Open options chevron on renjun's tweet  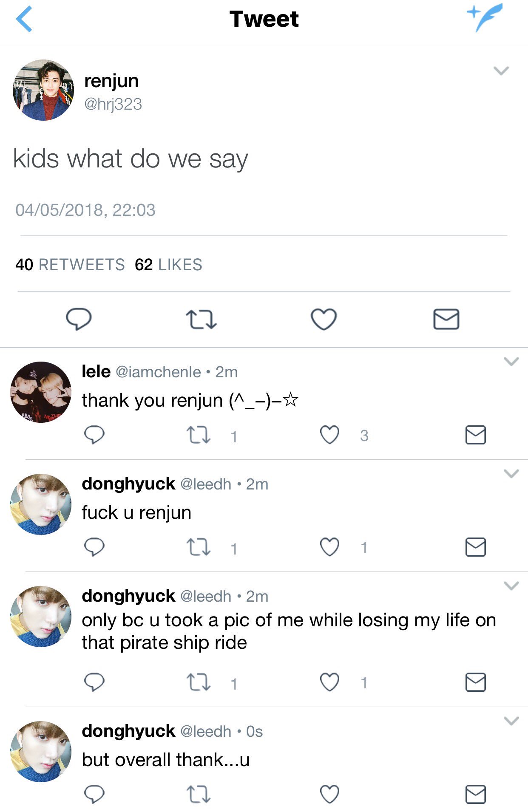(x=501, y=71)
